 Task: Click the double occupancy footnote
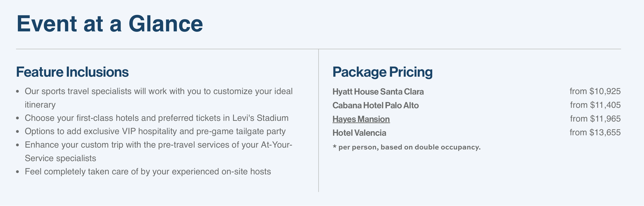[x=409, y=147]
